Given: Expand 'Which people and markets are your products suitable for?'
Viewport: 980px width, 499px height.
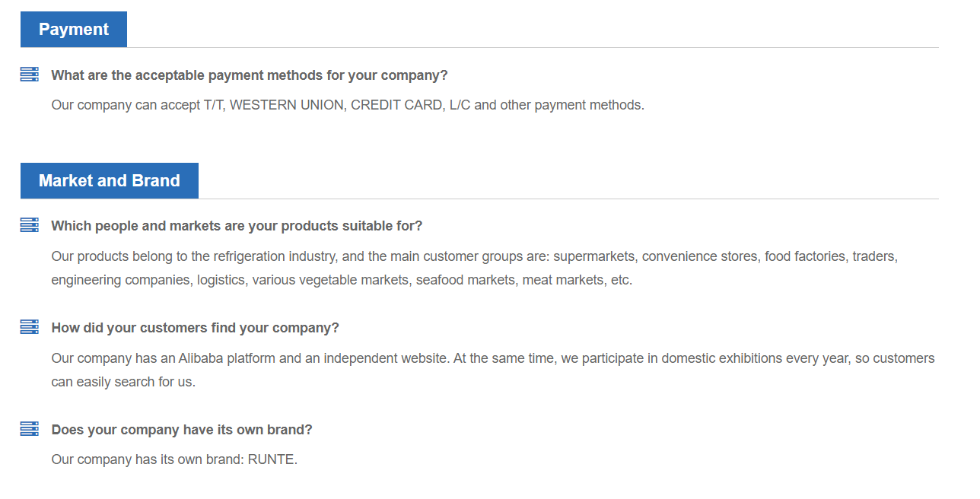Looking at the screenshot, I should click(x=237, y=226).
